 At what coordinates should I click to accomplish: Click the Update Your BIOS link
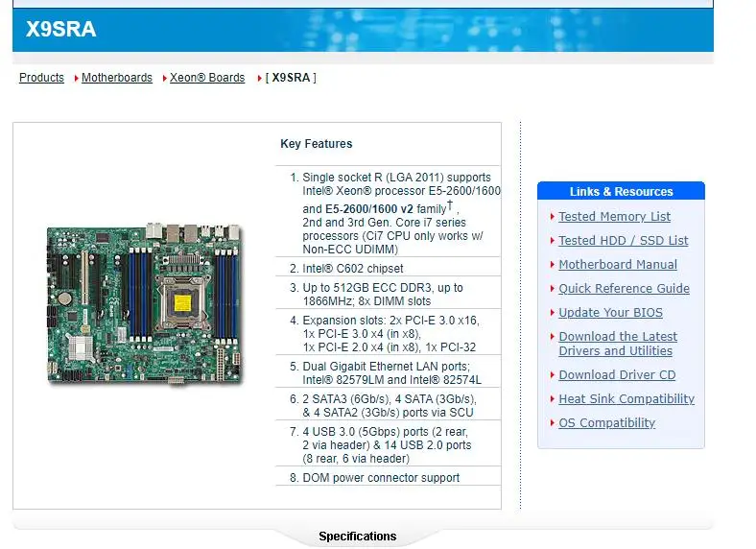610,313
